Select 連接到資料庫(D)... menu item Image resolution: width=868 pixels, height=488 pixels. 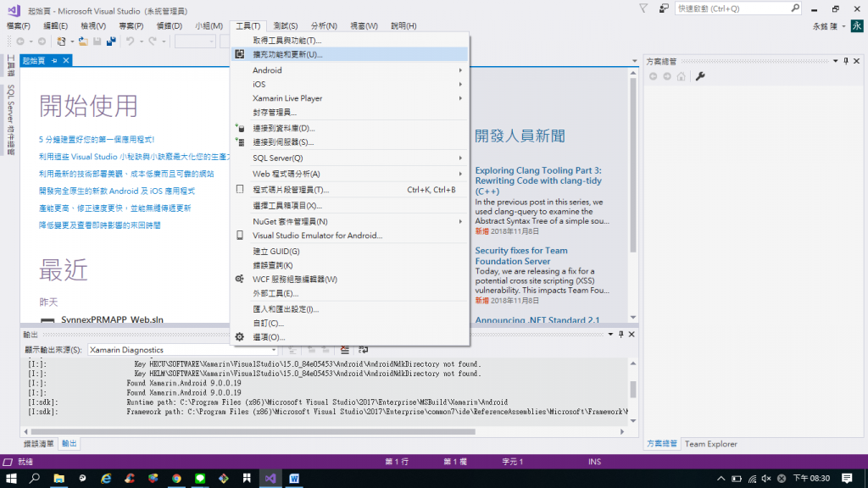[x=350, y=128]
